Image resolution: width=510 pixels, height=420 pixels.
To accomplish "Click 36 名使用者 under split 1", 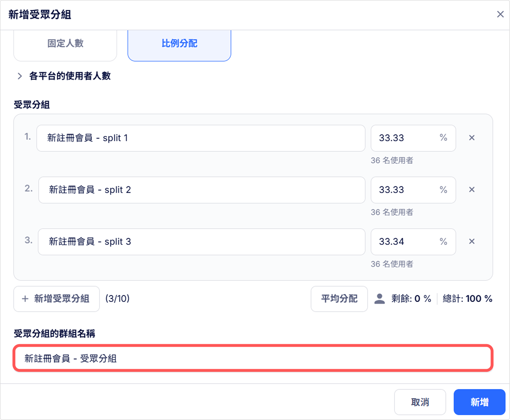I will click(392, 161).
